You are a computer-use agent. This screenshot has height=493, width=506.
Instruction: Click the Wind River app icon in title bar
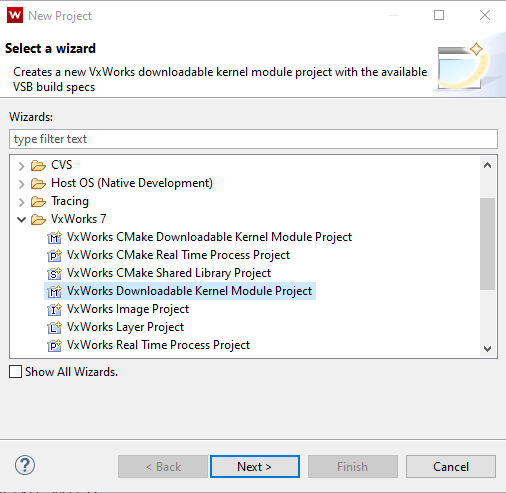(x=15, y=15)
